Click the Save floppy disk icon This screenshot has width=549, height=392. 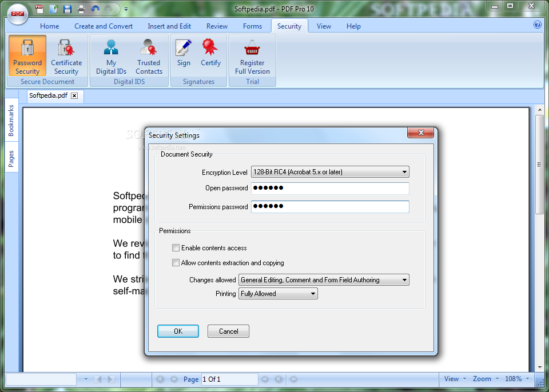[x=67, y=9]
